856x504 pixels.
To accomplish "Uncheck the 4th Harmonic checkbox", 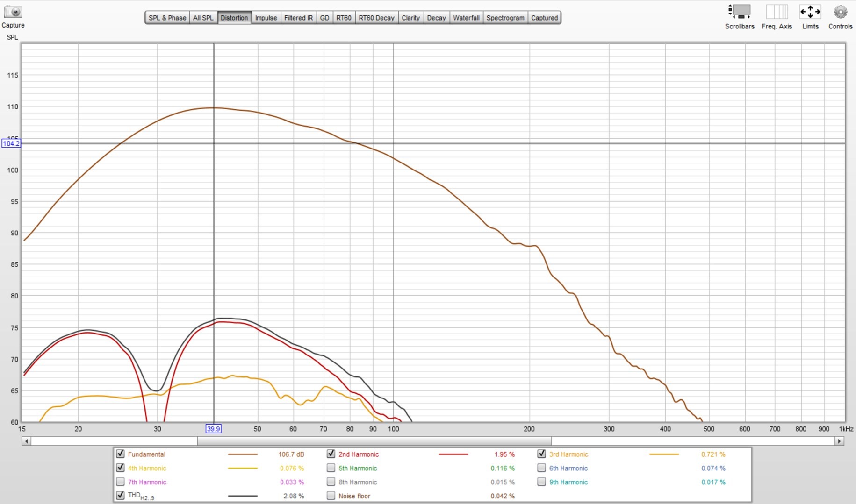I will (120, 468).
